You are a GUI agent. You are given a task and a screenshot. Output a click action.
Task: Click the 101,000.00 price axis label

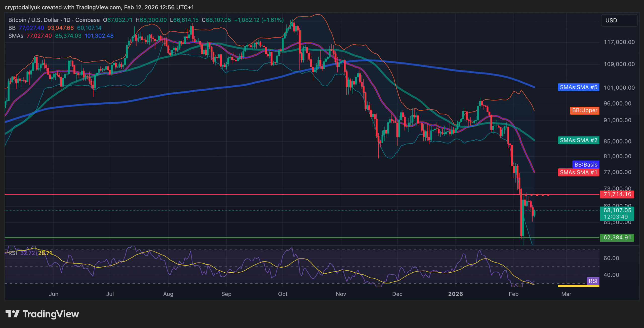tap(619, 88)
